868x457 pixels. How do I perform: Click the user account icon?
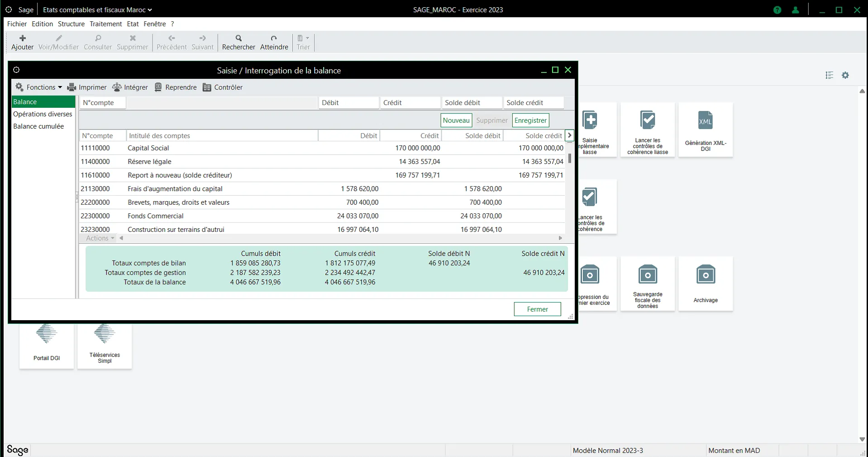795,10
